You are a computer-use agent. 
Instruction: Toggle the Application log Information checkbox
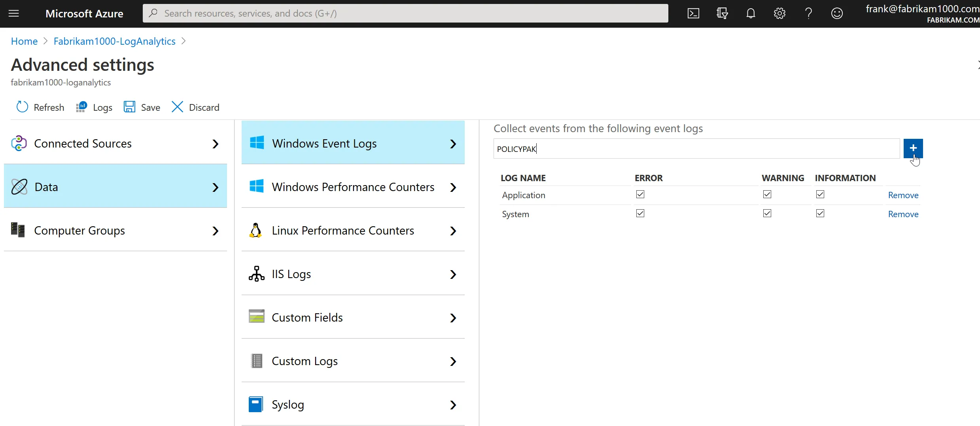coord(820,194)
